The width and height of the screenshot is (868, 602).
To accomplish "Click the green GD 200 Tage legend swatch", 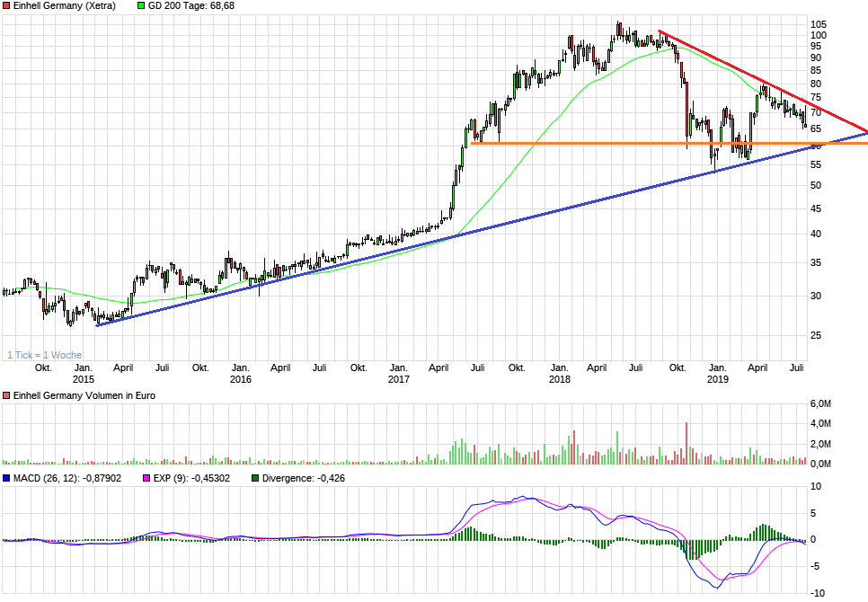I will pyautogui.click(x=141, y=5).
